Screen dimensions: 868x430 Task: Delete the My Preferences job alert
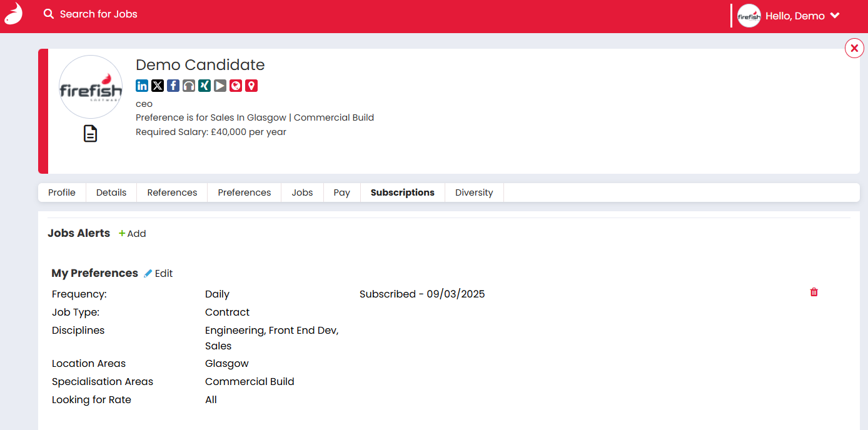point(814,292)
